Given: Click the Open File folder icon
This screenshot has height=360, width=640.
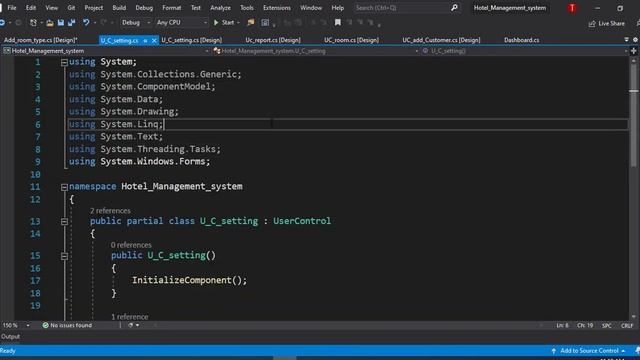Looking at the screenshot, I should pos(50,23).
